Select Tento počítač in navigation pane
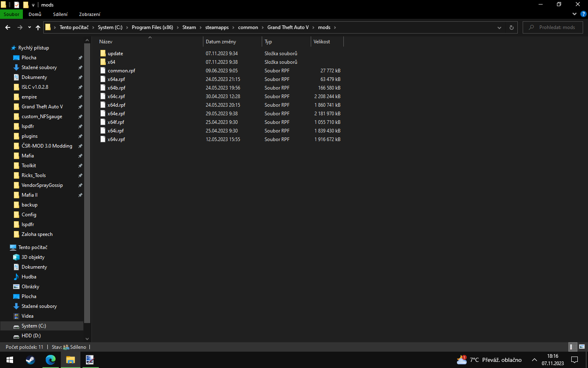This screenshot has width=588, height=368. [x=33, y=247]
